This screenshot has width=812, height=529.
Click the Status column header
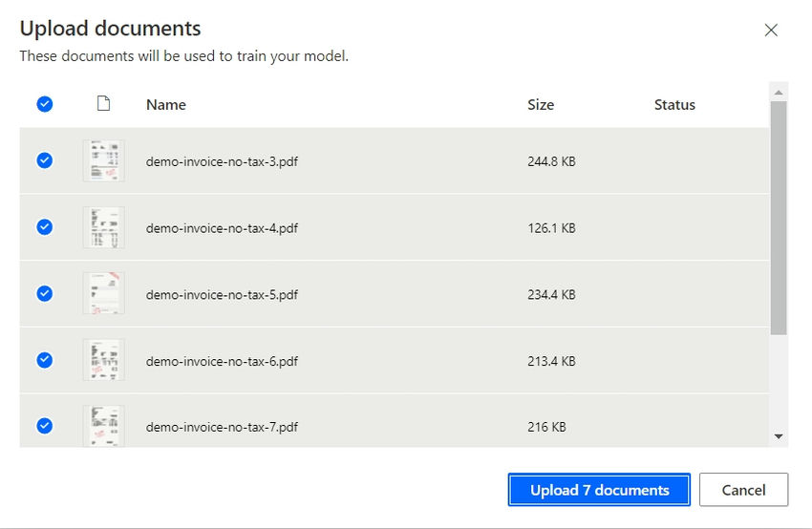point(674,105)
